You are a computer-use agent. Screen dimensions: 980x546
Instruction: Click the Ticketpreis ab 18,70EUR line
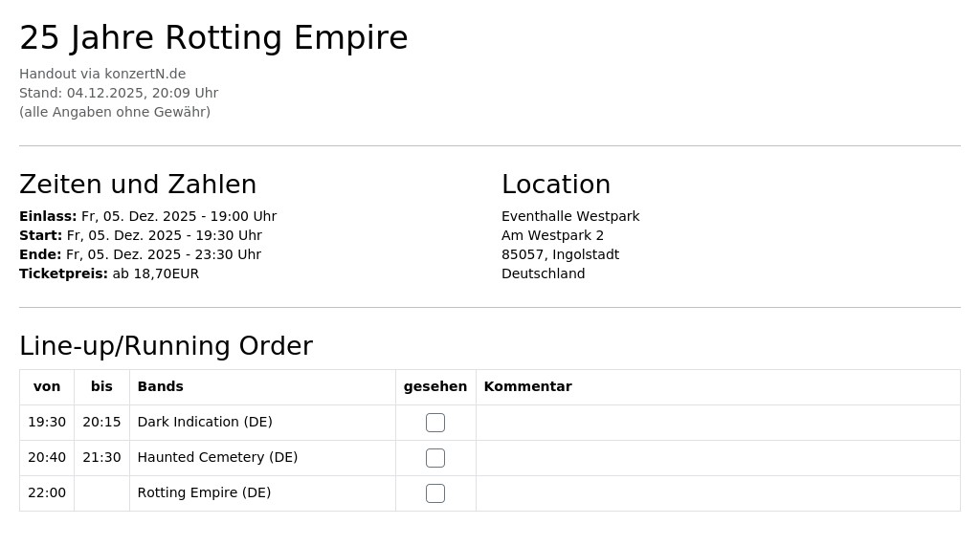(109, 274)
